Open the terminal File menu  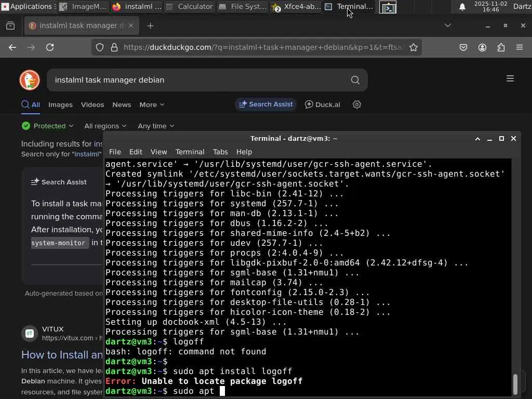point(115,152)
